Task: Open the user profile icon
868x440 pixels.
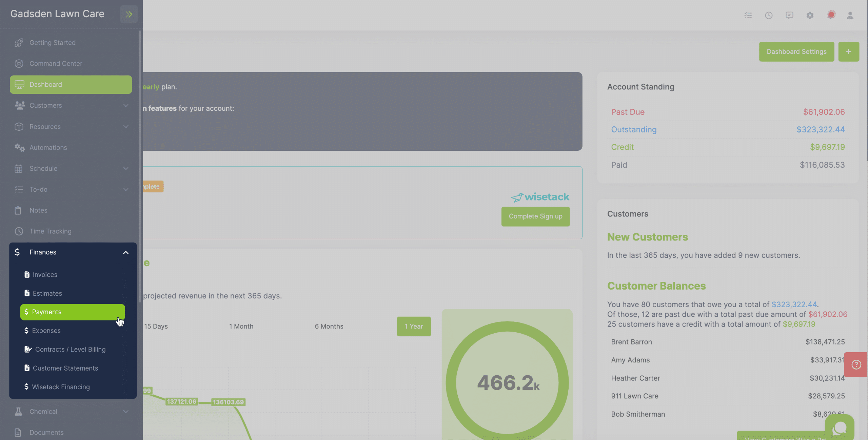Action: pos(850,15)
